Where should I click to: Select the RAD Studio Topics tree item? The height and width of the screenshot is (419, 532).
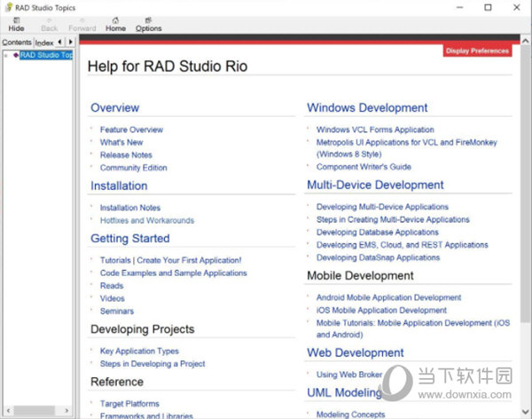[x=46, y=55]
